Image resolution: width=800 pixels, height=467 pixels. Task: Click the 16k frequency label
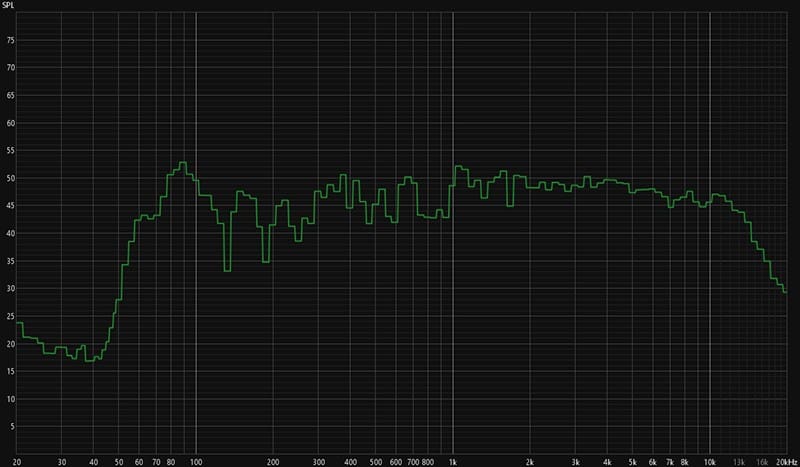click(x=762, y=462)
